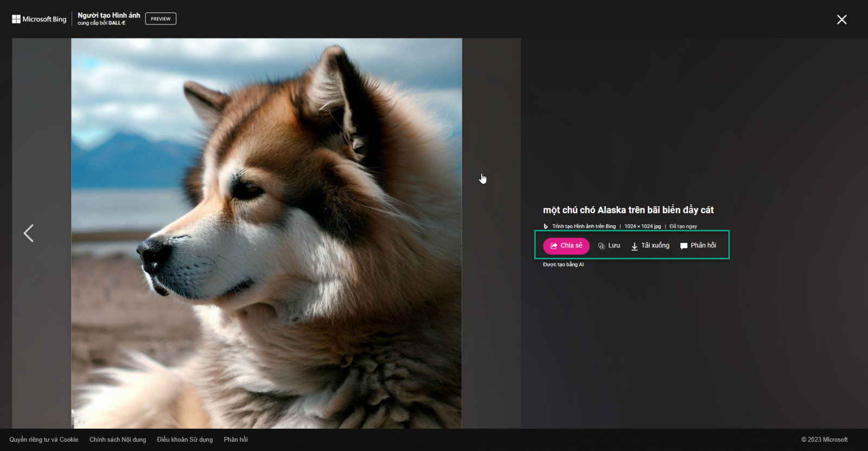Open the 'Trình tạo Hình ảnh trên Bing' link
The height and width of the screenshot is (451, 868).
(584, 226)
